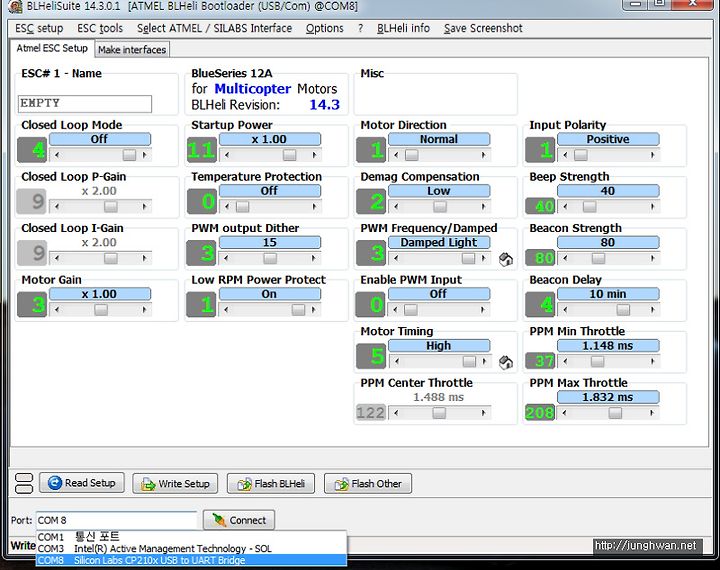The image size is (720, 570).
Task: Click the Input Polarity slider thumb
Action: pyautogui.click(x=581, y=155)
